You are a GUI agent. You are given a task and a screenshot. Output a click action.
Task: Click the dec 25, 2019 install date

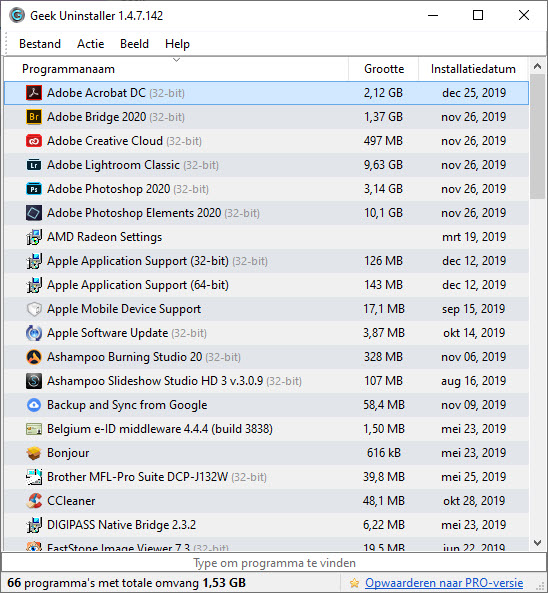click(474, 93)
